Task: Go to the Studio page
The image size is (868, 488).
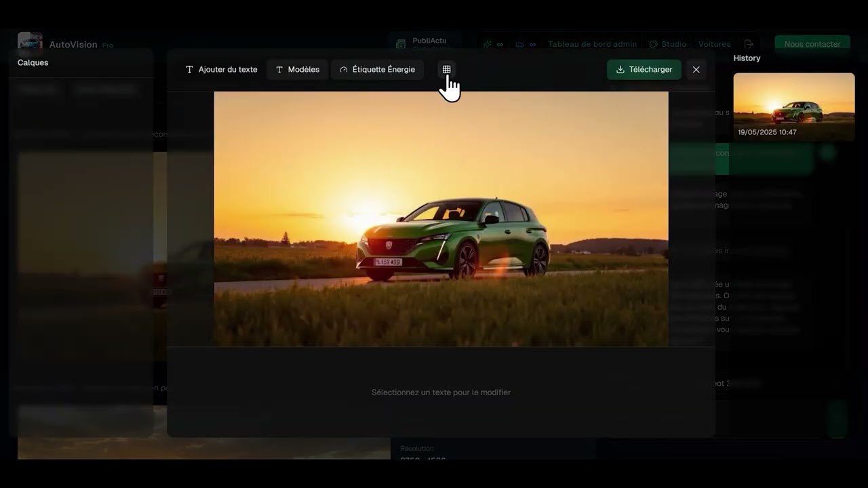Action: (x=668, y=44)
